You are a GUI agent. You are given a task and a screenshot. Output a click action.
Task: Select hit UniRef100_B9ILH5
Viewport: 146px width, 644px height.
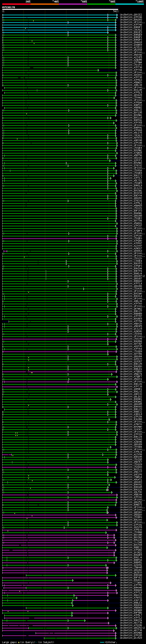click(x=131, y=90)
